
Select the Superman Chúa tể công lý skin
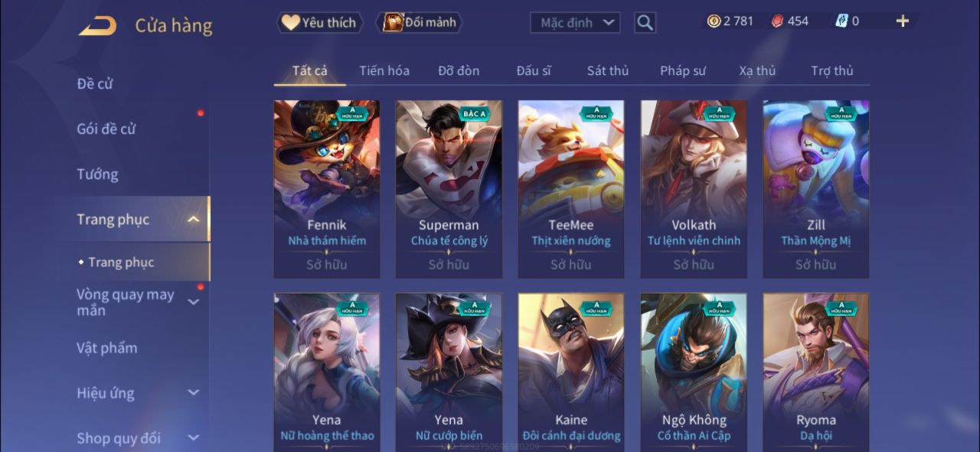[x=449, y=190]
